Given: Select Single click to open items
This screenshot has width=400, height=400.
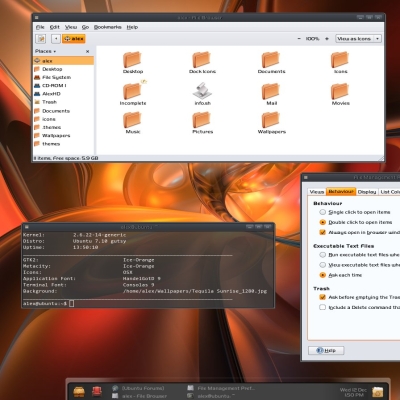Looking at the screenshot, I should tap(322, 212).
